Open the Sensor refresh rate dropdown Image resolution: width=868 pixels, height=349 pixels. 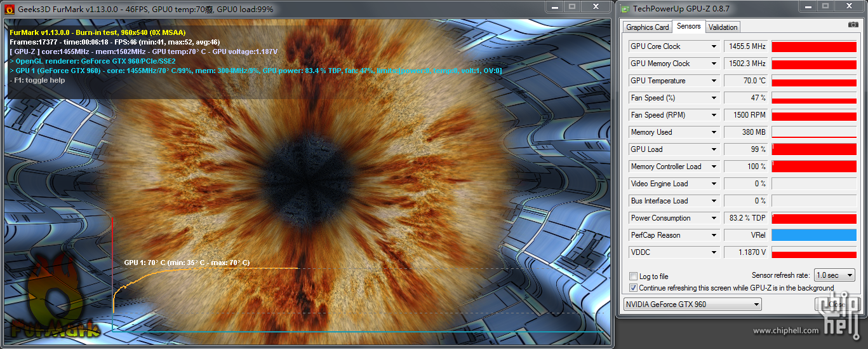click(x=834, y=275)
